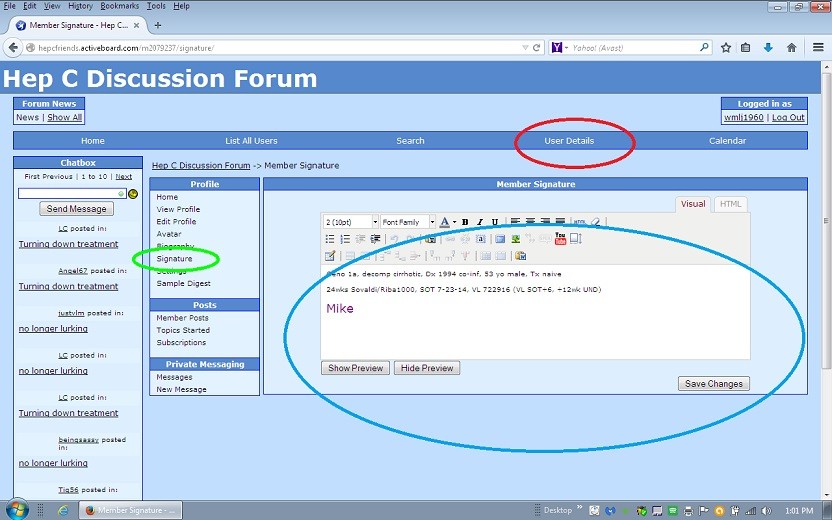Click the chatbox message input field
The image size is (832, 520).
[x=71, y=193]
